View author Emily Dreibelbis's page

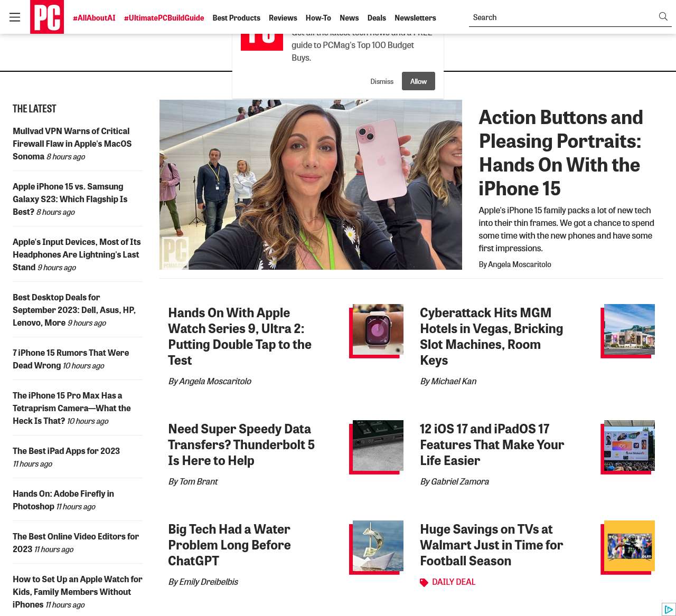(x=209, y=582)
